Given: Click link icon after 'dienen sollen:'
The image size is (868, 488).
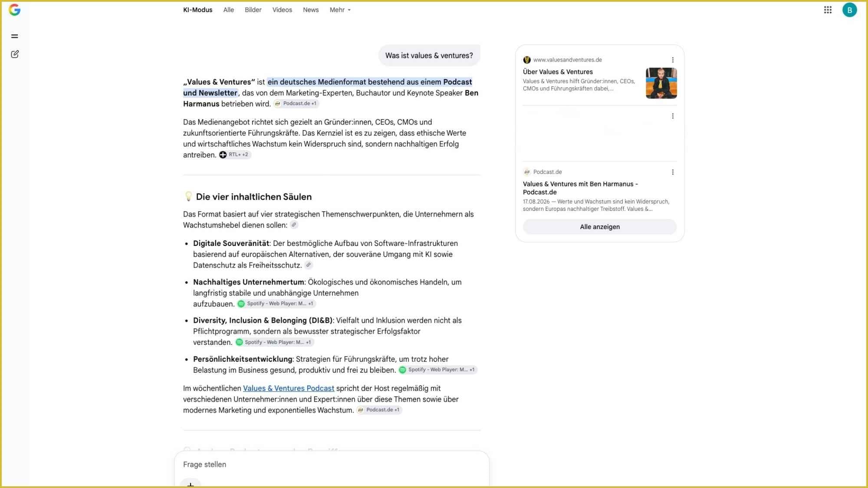Looking at the screenshot, I should tap(294, 225).
